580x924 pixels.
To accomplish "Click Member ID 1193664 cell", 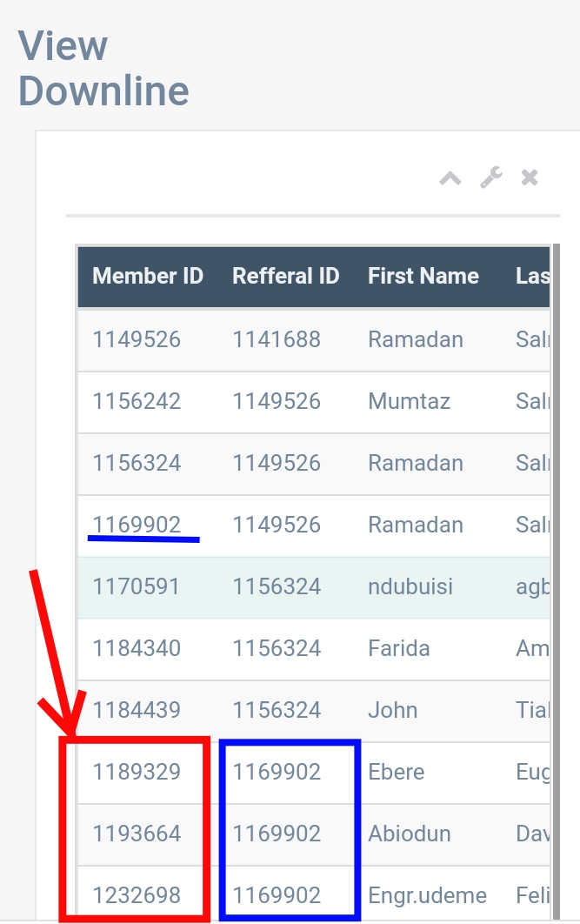I will click(x=137, y=834).
